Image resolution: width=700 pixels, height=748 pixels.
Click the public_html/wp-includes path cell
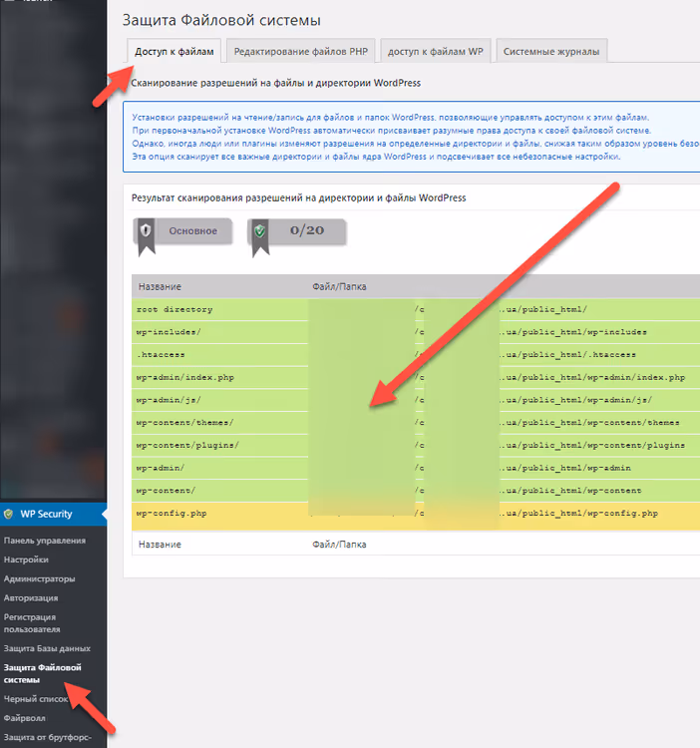pyautogui.click(x=573, y=332)
